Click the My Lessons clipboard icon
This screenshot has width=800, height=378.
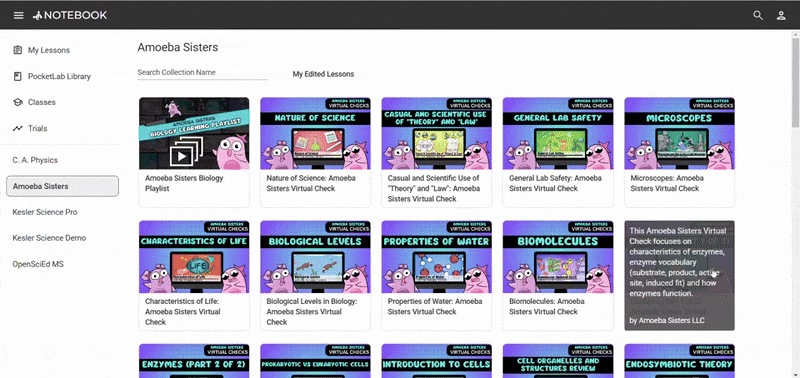(18, 50)
